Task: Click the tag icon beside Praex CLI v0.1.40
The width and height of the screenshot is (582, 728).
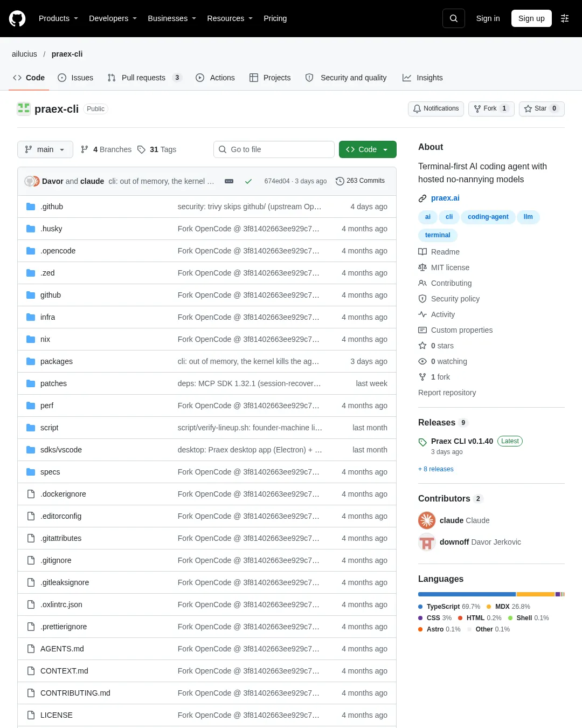Action: [422, 442]
